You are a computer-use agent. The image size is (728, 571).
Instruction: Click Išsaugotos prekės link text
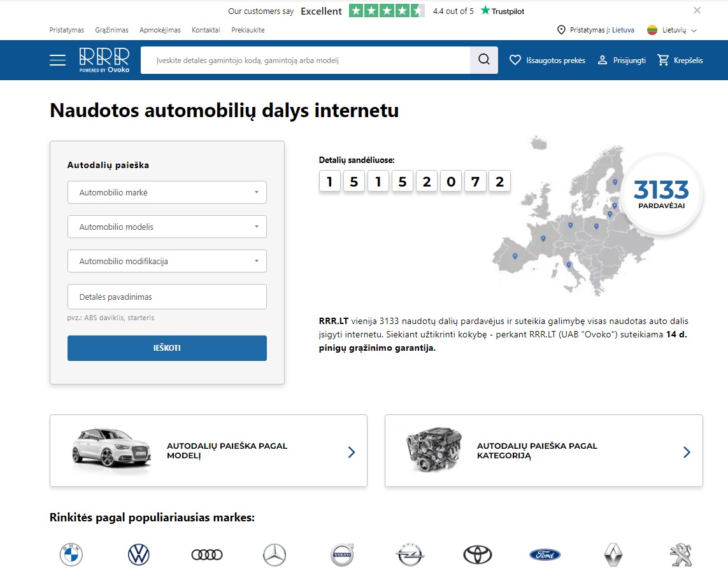pyautogui.click(x=556, y=60)
